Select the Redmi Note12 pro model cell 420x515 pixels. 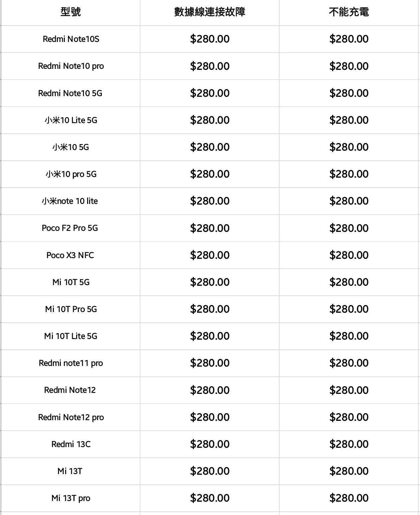71,417
